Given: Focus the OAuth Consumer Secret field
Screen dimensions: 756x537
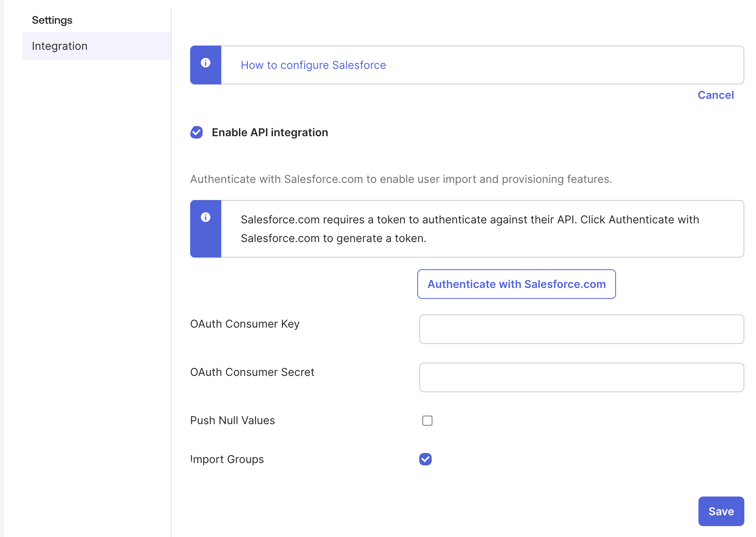Looking at the screenshot, I should tap(581, 377).
